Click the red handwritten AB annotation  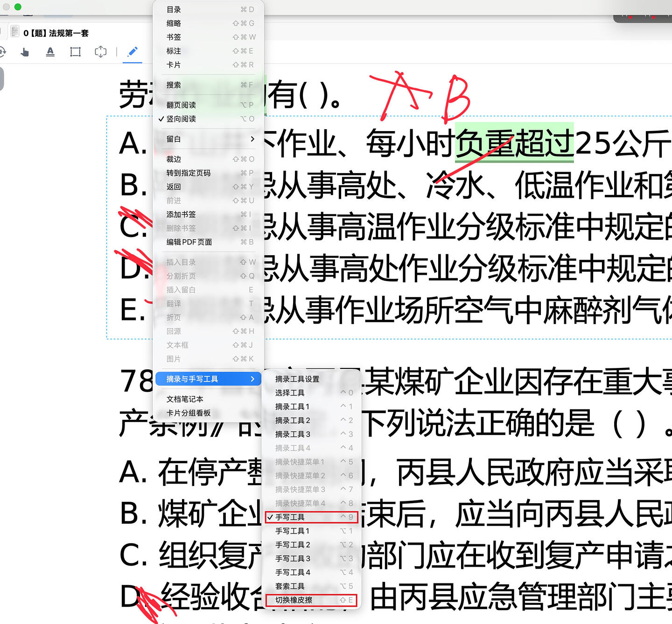pos(420,97)
